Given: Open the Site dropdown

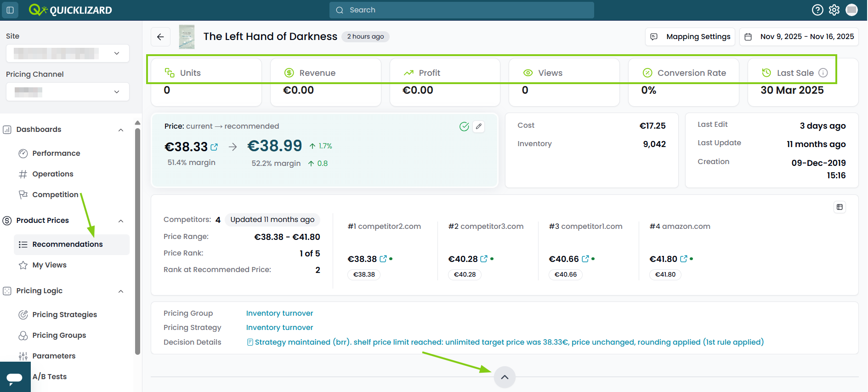Looking at the screenshot, I should point(68,53).
